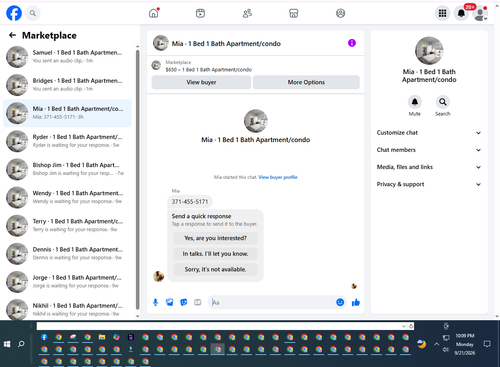Expand Chat members section

tap(429, 150)
